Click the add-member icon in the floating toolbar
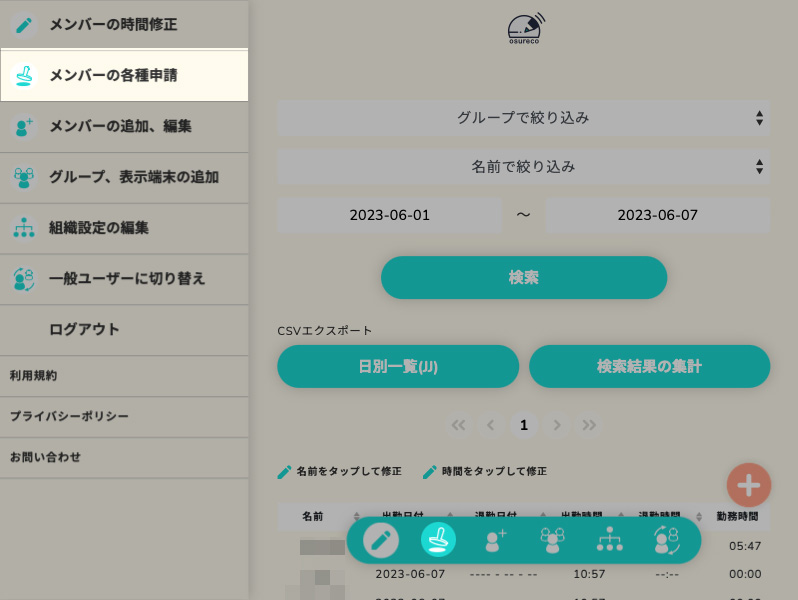The height and width of the screenshot is (600, 798). click(x=496, y=540)
